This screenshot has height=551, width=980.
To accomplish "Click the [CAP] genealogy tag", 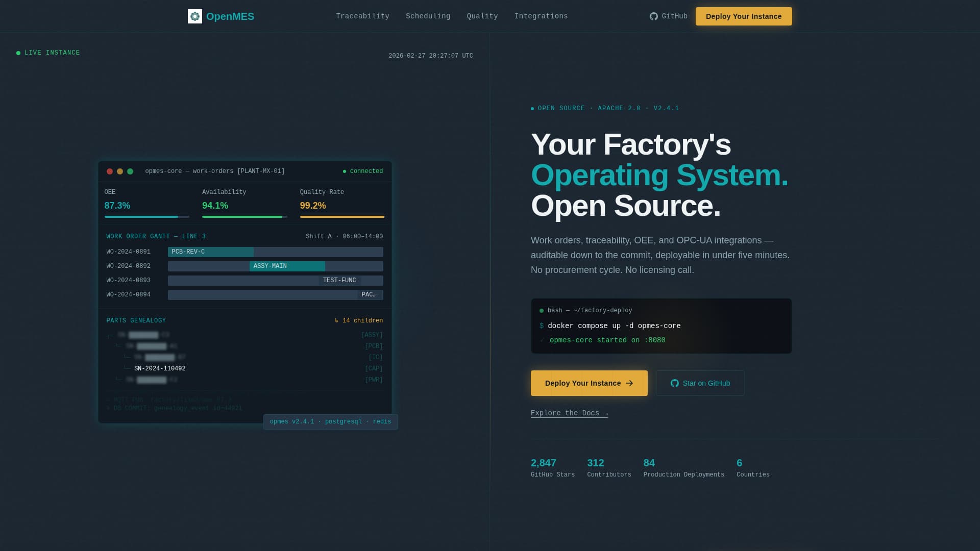I will click(x=374, y=369).
